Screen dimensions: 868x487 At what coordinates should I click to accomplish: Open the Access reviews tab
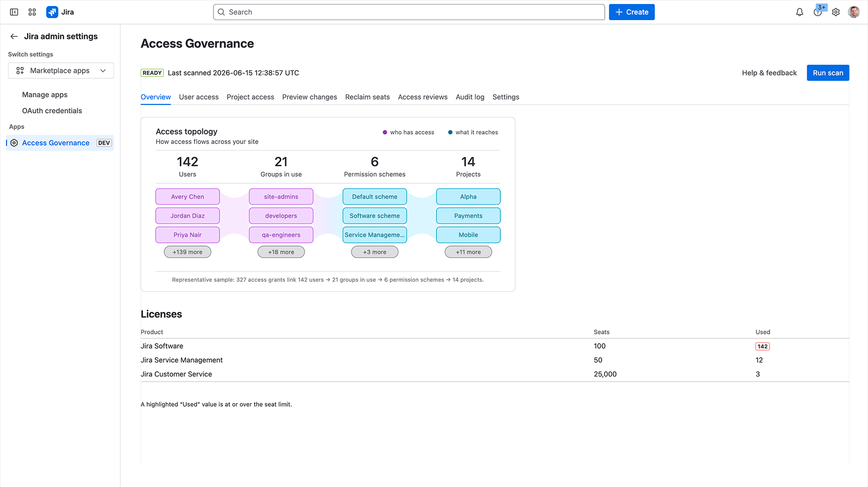(x=422, y=97)
